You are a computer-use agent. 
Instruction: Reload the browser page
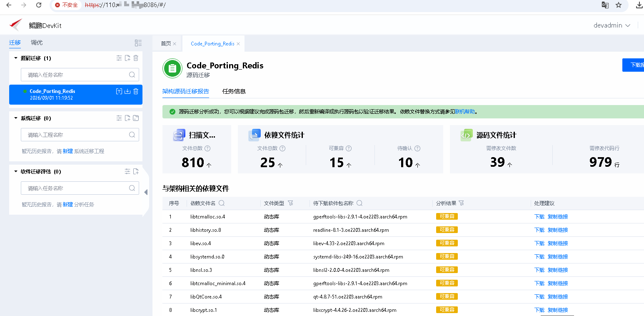click(39, 5)
